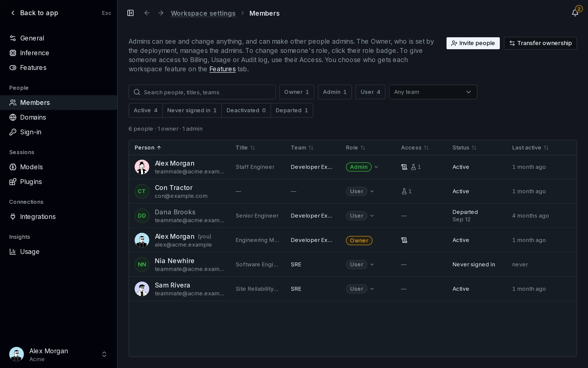This screenshot has height=368, width=588.
Task: Filter by Deactivated status
Action: pyautogui.click(x=246, y=110)
